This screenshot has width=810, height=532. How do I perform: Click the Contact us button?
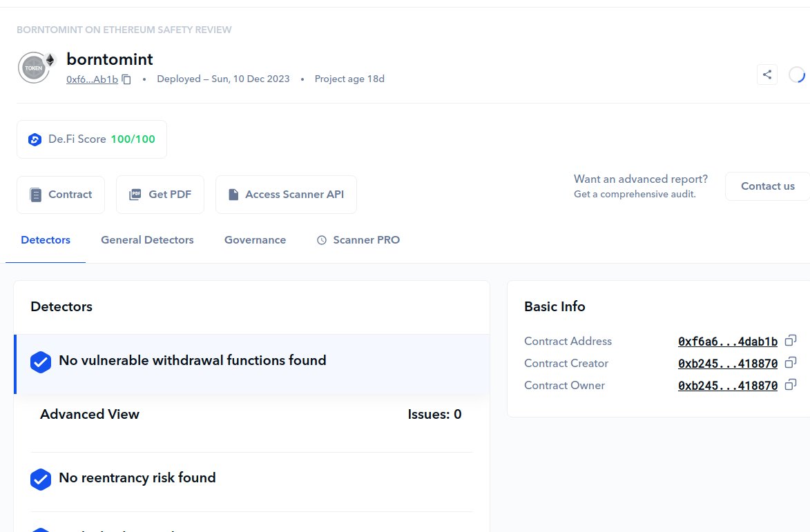click(x=768, y=186)
